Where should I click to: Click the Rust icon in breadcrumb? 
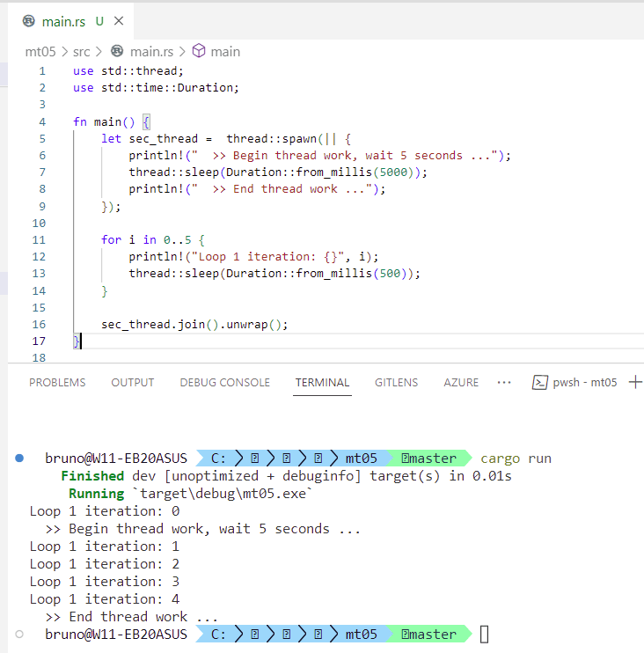coord(117,51)
